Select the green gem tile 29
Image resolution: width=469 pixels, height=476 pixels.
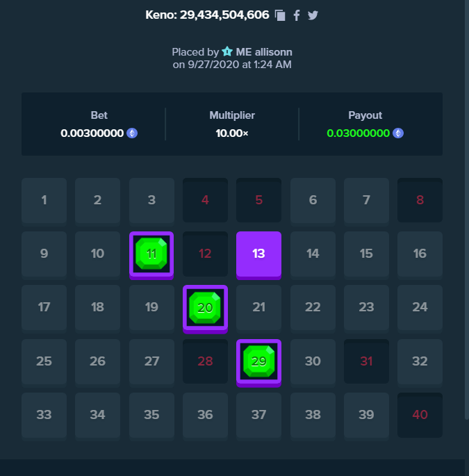pos(259,363)
